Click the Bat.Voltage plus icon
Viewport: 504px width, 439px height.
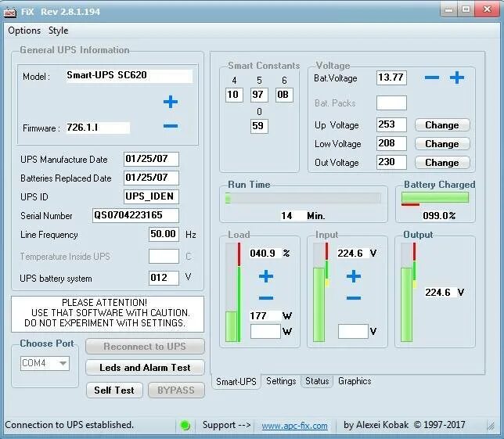coord(457,77)
